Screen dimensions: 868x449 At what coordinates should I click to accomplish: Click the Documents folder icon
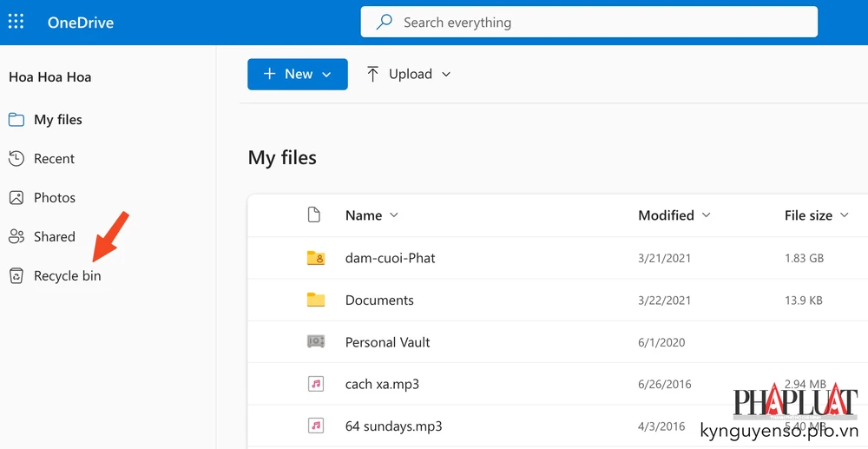click(x=316, y=300)
